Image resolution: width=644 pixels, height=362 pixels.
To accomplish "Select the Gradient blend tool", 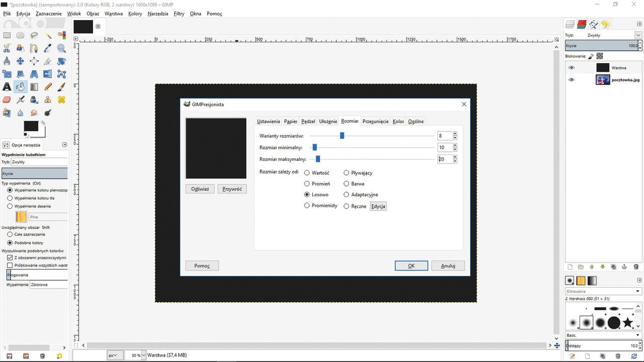I will coord(34,87).
